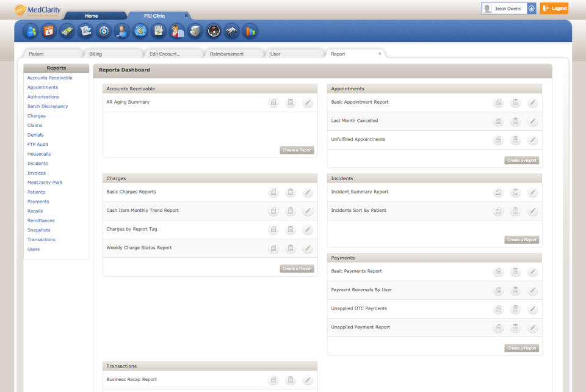Click the dark gauge dashboard icon in the toolbar
The height and width of the screenshot is (392, 586).
(214, 31)
